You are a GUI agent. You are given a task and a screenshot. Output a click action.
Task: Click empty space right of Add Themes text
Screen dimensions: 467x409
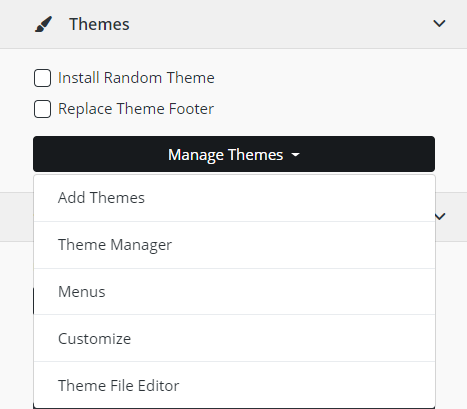point(290,198)
